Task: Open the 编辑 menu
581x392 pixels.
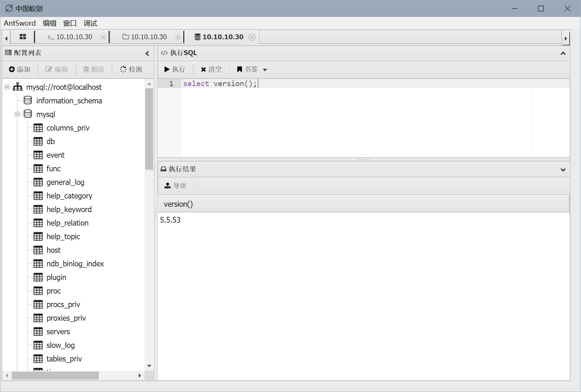Action: pyautogui.click(x=49, y=23)
